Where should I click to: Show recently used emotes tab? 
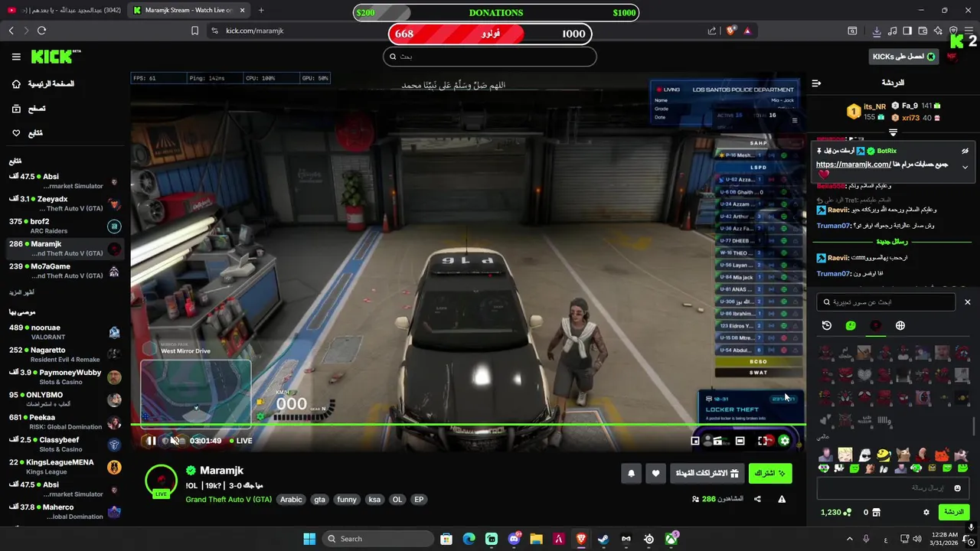827,325
